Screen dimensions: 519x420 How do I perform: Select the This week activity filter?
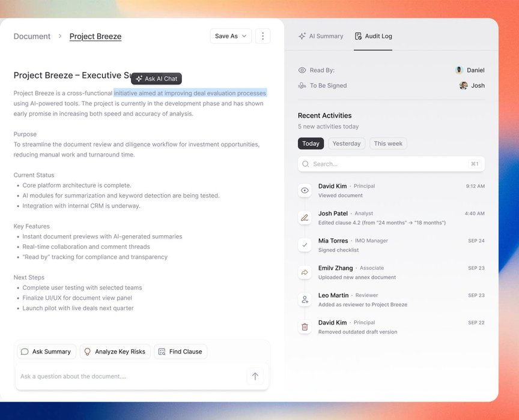pos(388,143)
